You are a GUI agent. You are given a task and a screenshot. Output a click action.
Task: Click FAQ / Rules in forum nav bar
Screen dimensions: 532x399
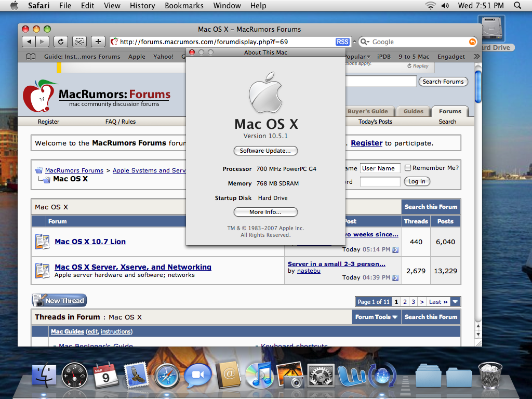click(x=121, y=122)
